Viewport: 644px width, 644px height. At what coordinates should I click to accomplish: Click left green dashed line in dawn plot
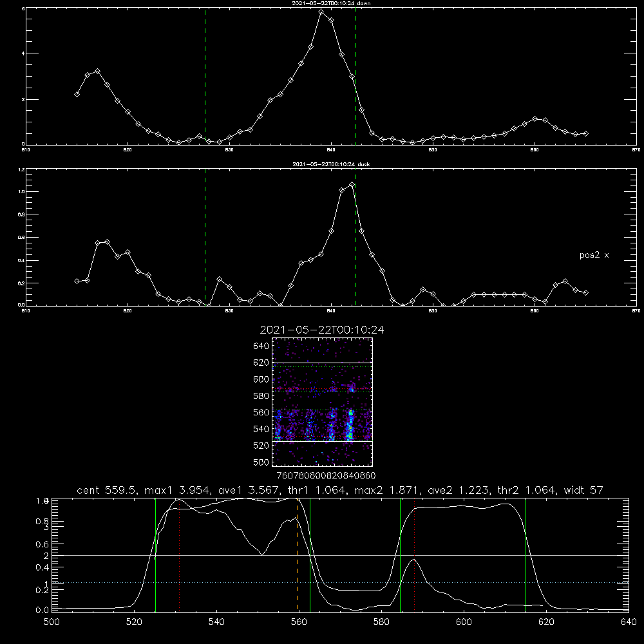(x=205, y=76)
